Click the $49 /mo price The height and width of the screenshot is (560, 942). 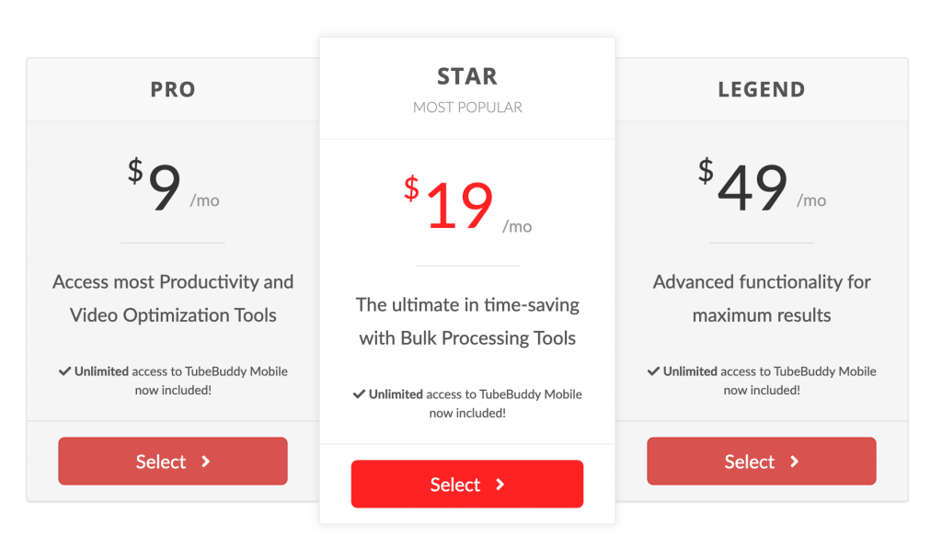(x=761, y=185)
